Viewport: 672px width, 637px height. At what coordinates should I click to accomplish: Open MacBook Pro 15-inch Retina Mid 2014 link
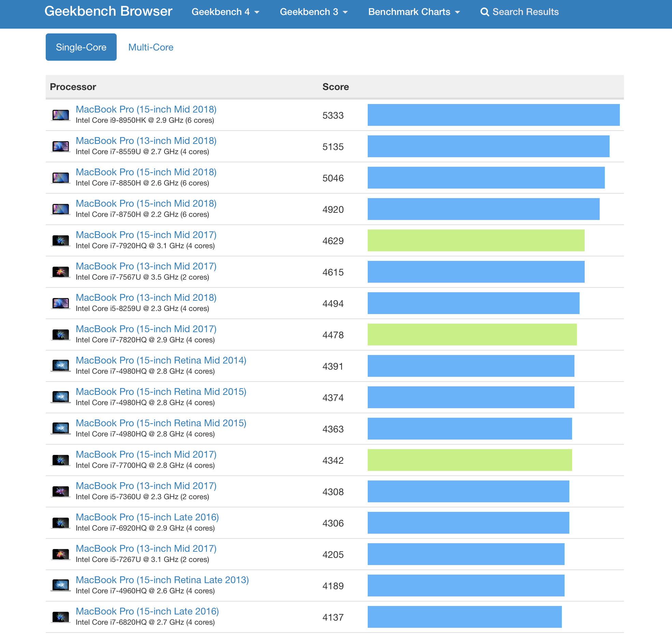(x=161, y=360)
